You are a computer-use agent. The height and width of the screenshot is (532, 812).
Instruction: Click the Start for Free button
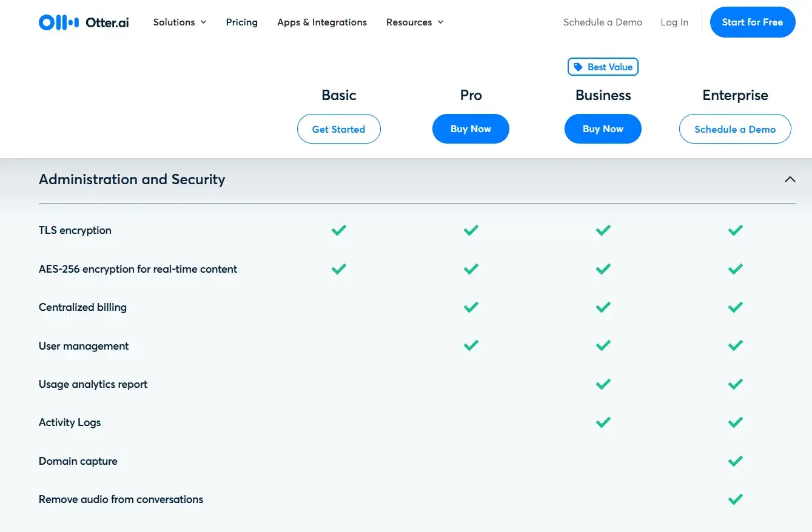coord(753,22)
